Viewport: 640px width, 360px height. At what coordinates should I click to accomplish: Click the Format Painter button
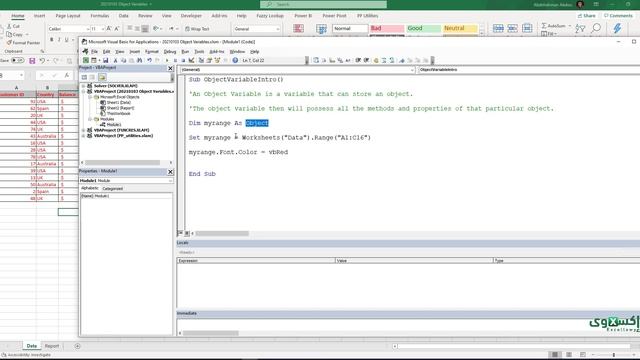pos(23,42)
